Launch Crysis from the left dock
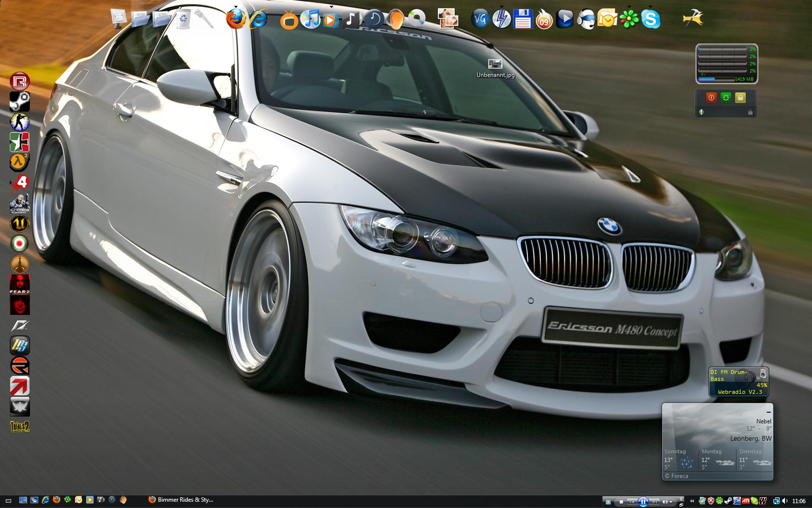Image resolution: width=812 pixels, height=508 pixels. 20,203
